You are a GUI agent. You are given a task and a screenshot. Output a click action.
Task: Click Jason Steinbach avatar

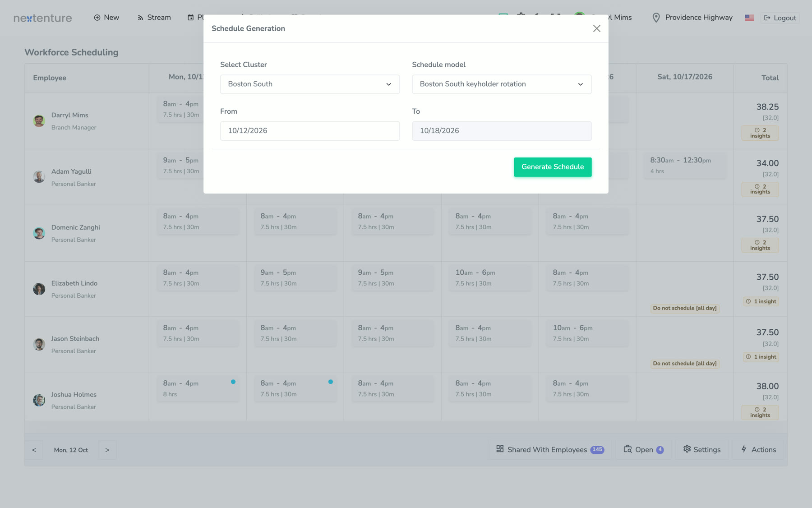coord(39,344)
